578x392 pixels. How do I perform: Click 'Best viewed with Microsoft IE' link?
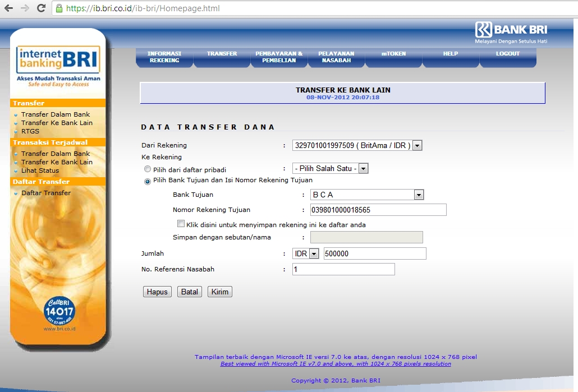tap(336, 364)
